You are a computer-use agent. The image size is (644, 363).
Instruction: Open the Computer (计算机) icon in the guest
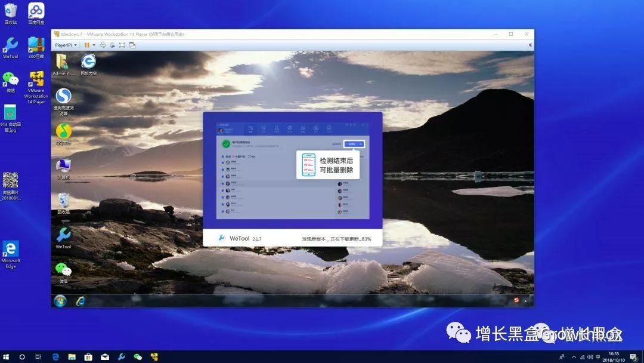(63, 169)
